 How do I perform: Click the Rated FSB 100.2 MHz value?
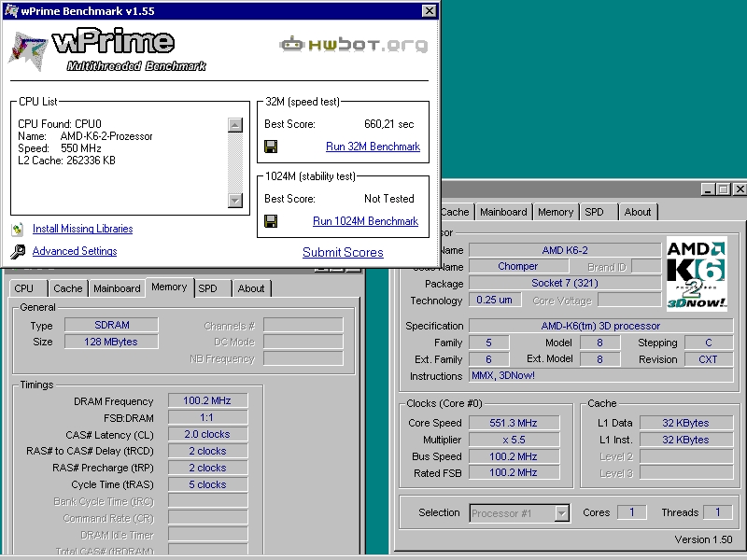(x=514, y=472)
